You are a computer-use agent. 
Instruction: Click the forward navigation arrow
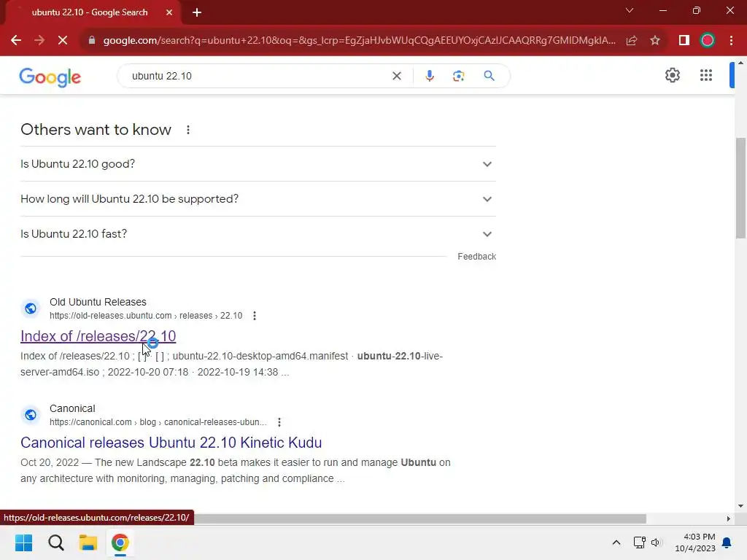(x=39, y=41)
